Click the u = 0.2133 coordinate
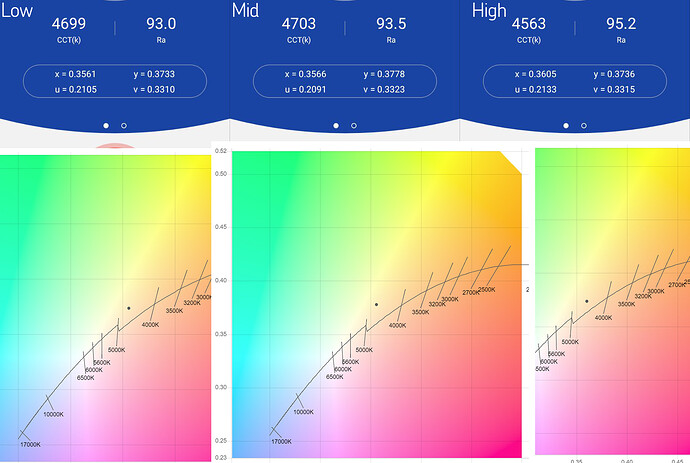 [535, 89]
